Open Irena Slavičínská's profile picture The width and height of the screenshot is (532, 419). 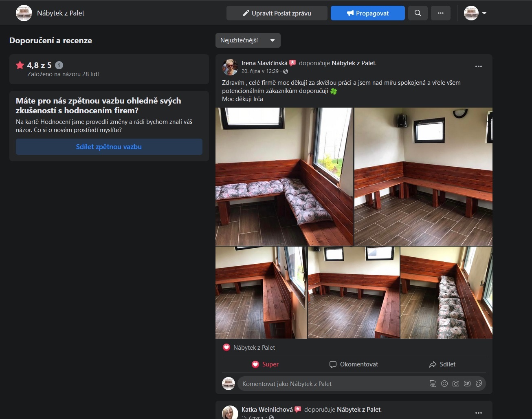pyautogui.click(x=230, y=67)
